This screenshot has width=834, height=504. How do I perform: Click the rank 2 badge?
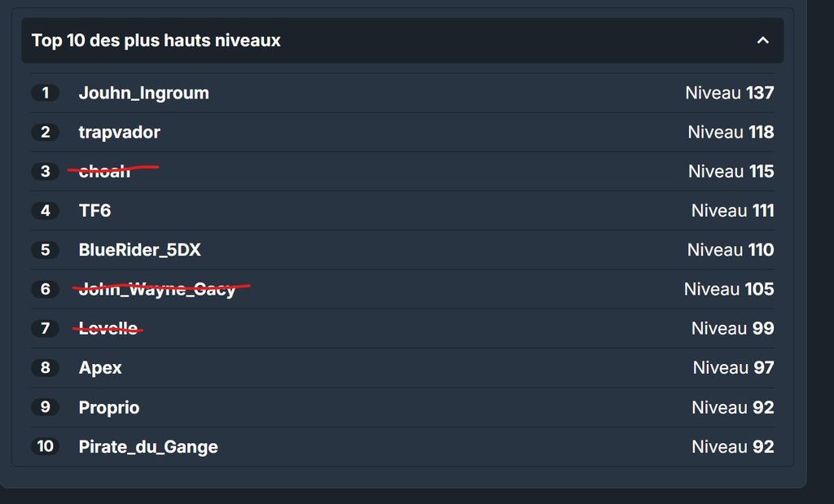coord(46,133)
